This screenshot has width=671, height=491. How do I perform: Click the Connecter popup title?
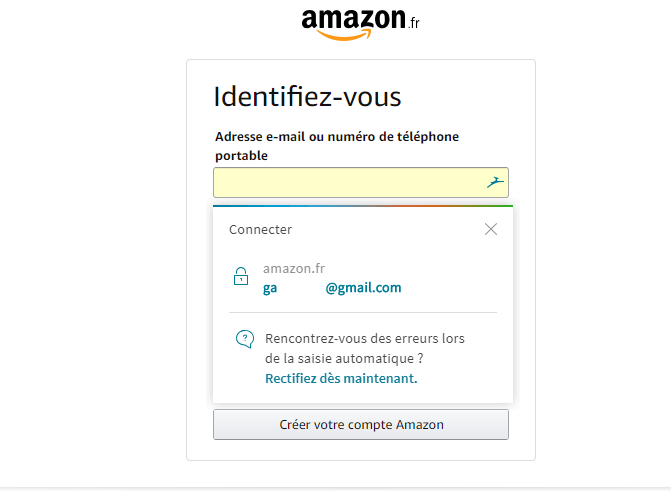pos(261,229)
